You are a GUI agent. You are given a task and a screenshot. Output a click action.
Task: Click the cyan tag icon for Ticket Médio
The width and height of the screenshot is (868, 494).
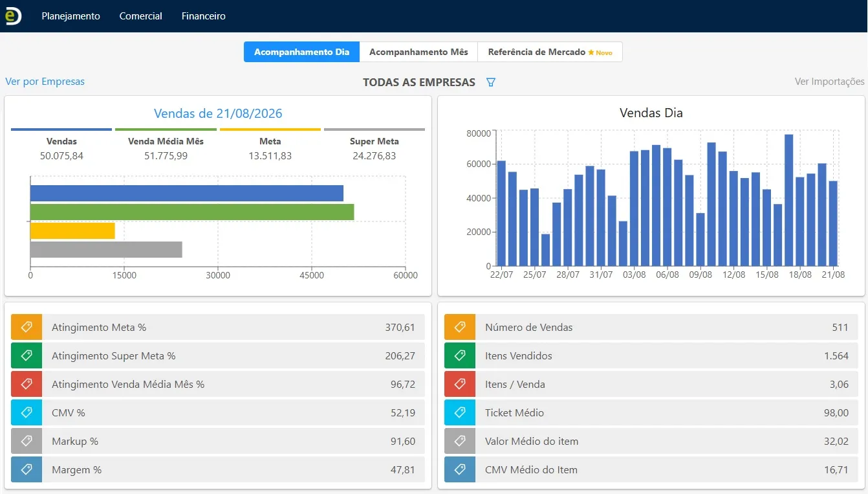[x=460, y=412]
